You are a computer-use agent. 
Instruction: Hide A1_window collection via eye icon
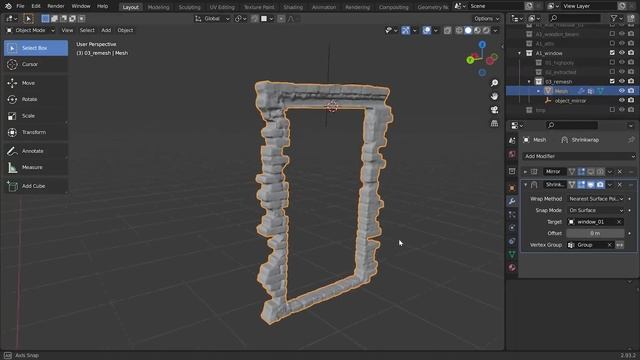click(x=622, y=53)
